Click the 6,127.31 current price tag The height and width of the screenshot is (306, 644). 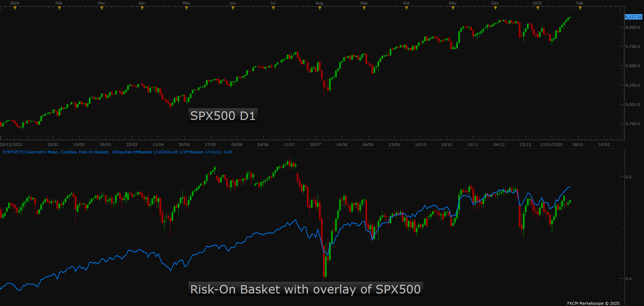click(x=634, y=17)
